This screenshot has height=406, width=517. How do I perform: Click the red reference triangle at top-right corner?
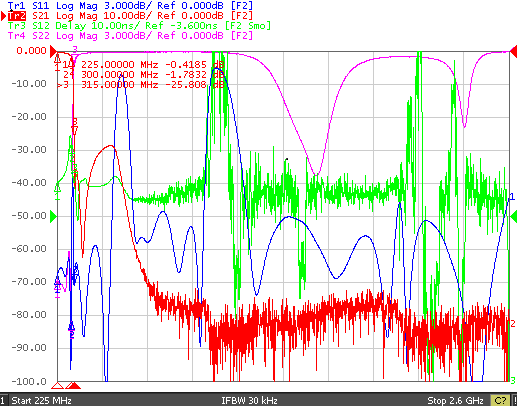coord(513,52)
